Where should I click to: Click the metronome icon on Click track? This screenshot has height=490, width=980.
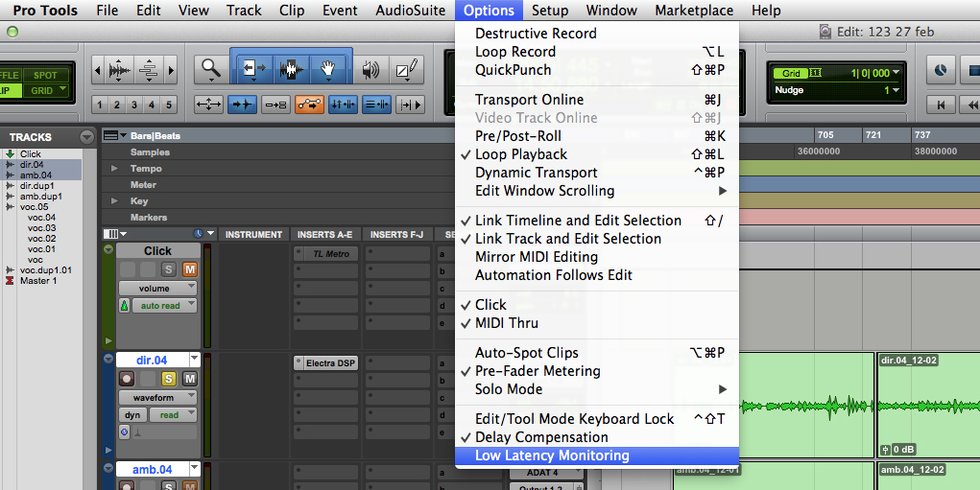[125, 306]
